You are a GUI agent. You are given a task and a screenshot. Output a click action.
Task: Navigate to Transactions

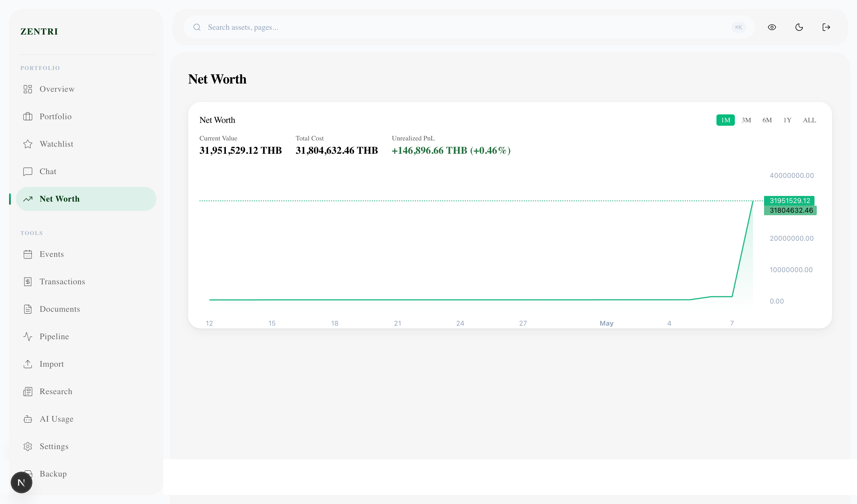click(86, 282)
